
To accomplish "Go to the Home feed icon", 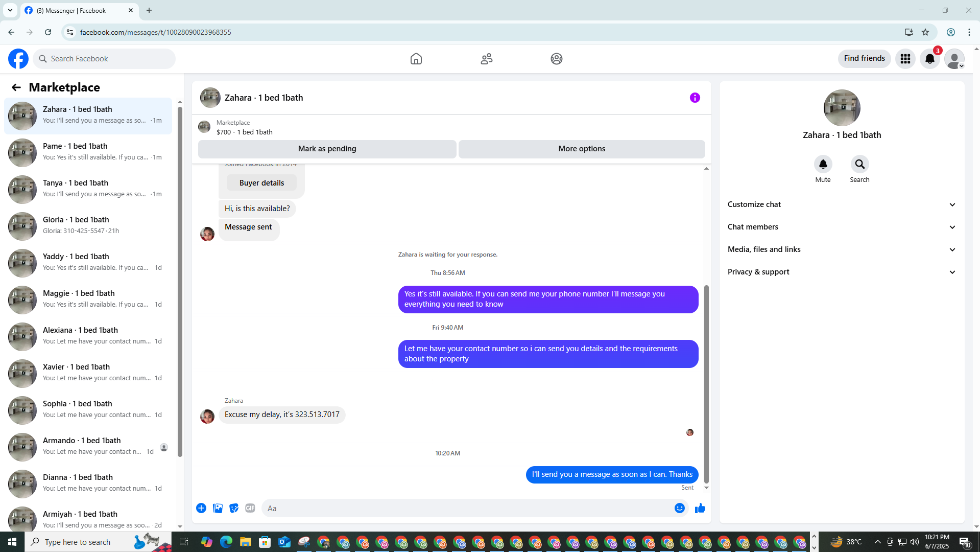I will pyautogui.click(x=416, y=59).
